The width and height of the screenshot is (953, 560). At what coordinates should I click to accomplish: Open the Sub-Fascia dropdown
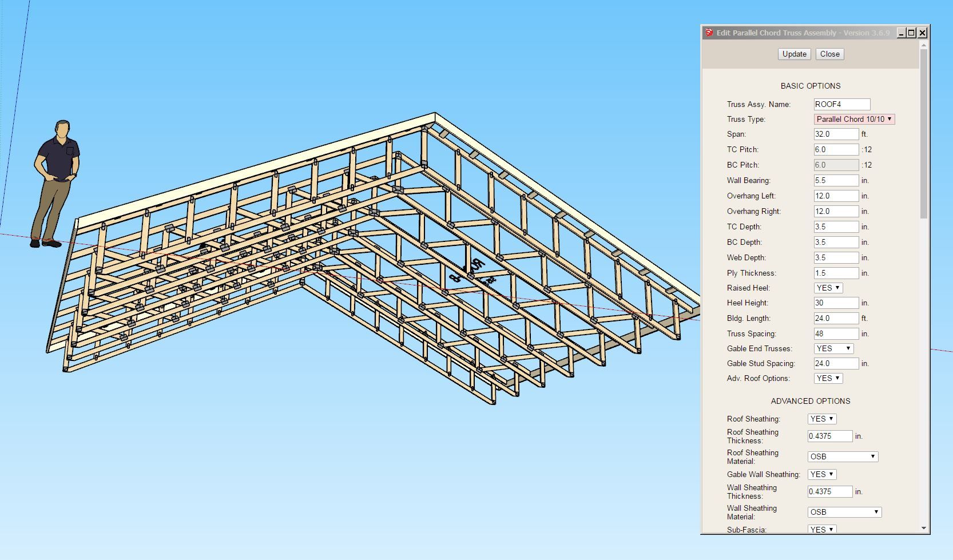click(x=822, y=529)
